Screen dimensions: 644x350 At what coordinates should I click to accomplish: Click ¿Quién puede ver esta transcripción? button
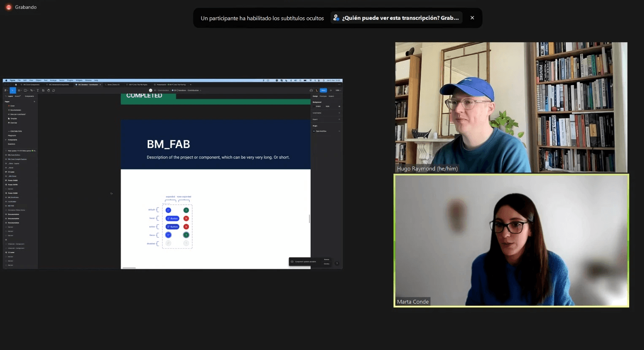396,18
